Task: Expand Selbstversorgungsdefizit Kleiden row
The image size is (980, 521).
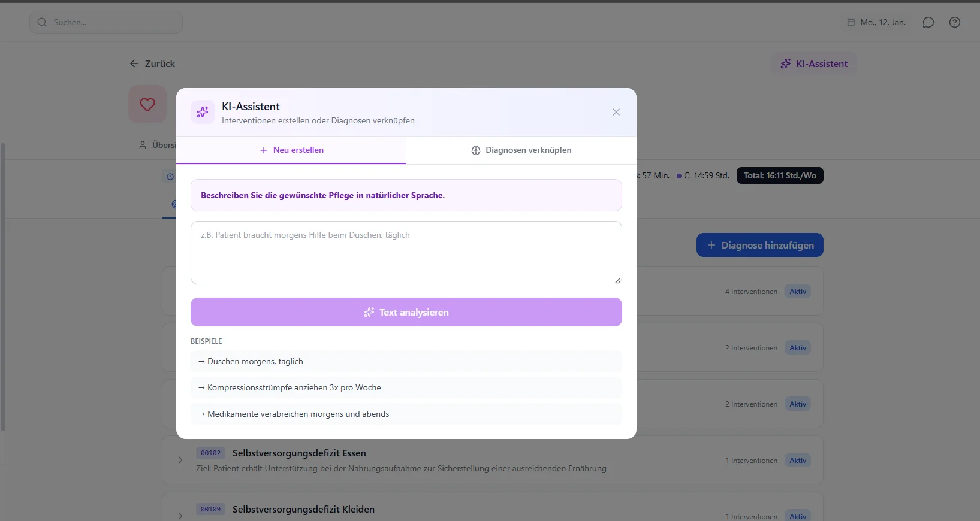Action: [180, 516]
